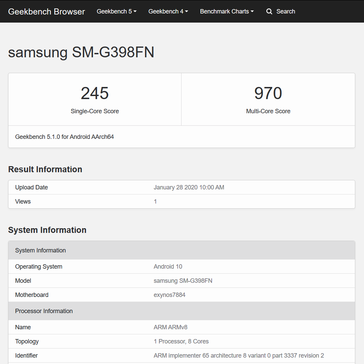Viewport: 364px width, 364px height.
Task: Select the Upload Date value
Action: point(189,187)
